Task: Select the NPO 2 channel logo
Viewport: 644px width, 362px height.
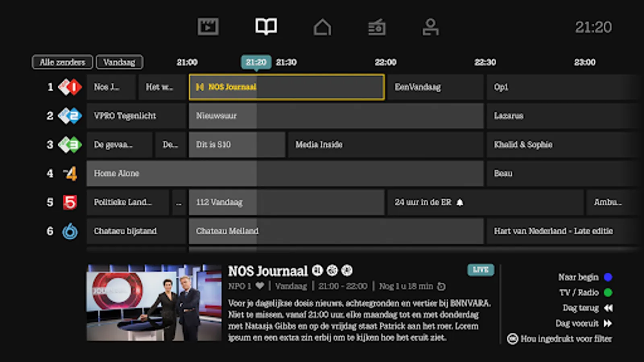Action: pos(70,116)
